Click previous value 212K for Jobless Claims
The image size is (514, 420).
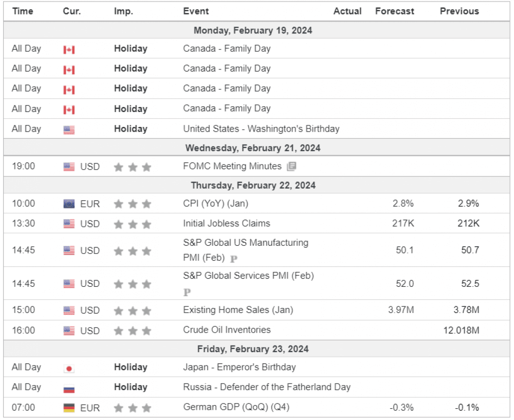coord(468,224)
